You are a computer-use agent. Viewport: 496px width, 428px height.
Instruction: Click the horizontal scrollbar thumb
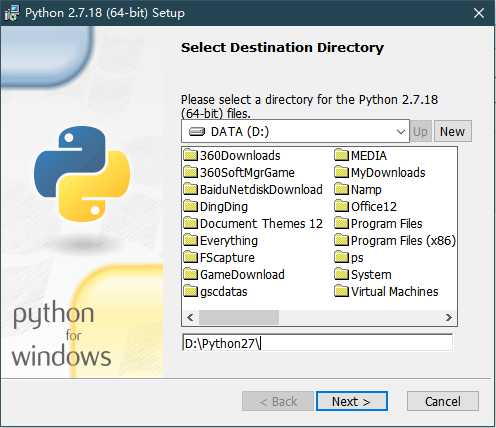239,317
